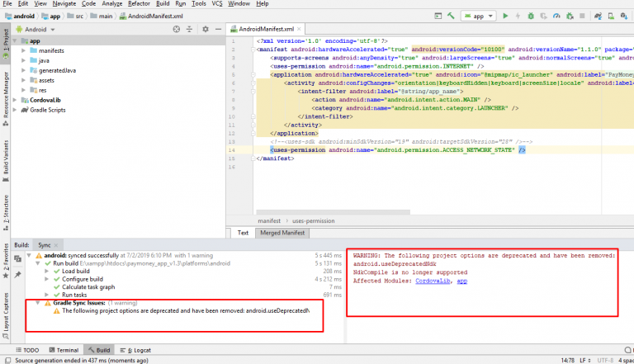Expand the manifests folder
This screenshot has height=364, width=634.
25,51
